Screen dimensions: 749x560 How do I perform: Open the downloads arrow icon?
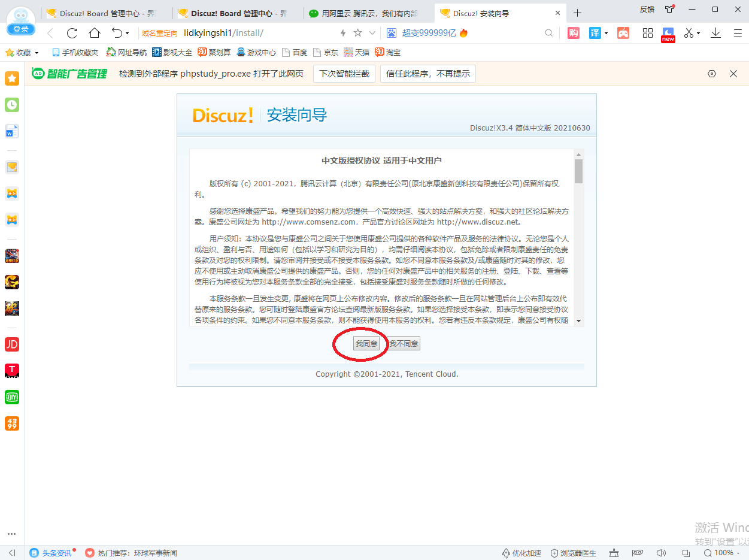point(715,33)
